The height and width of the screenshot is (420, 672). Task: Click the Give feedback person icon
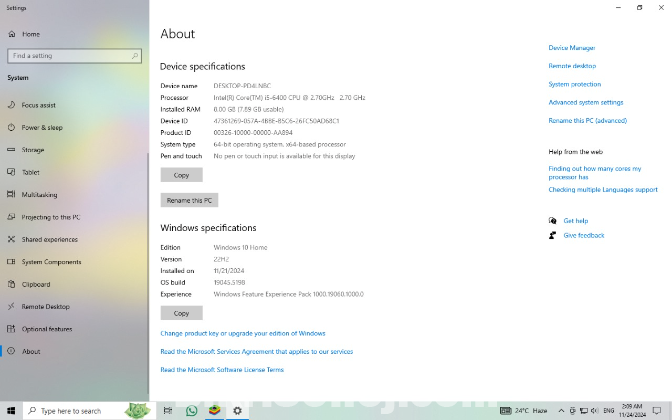tap(552, 235)
